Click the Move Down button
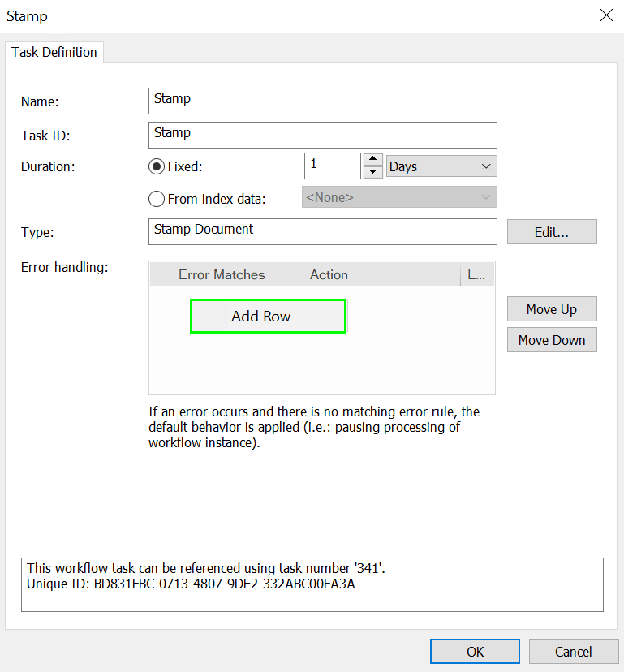This screenshot has height=672, width=624. pyautogui.click(x=552, y=340)
